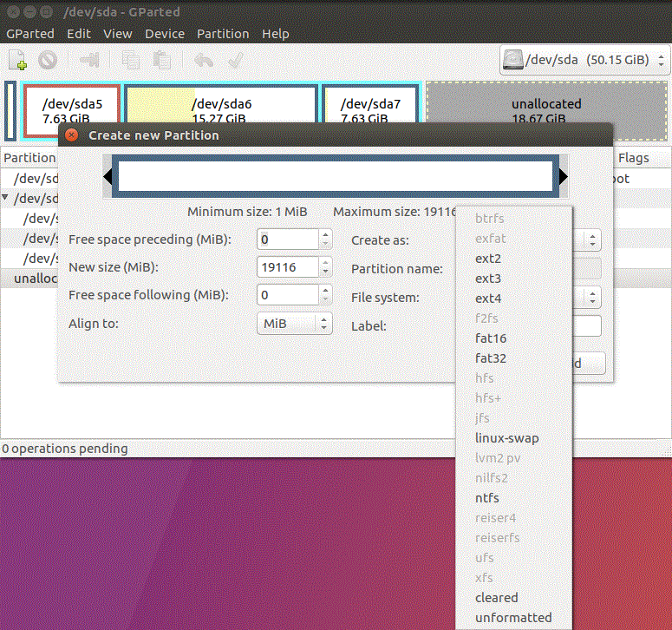Click the left resize arrow handle
Image resolution: width=672 pixels, height=630 pixels.
(108, 176)
